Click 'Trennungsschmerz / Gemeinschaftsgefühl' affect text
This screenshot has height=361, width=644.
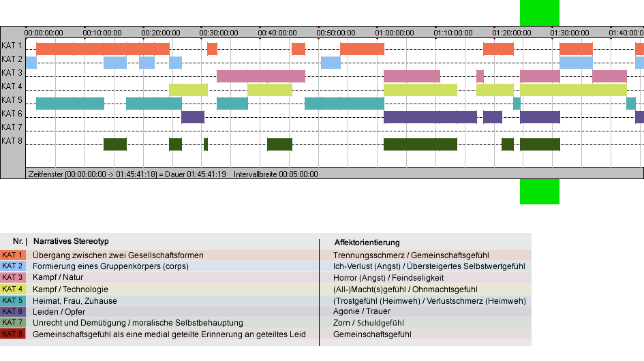(x=411, y=255)
